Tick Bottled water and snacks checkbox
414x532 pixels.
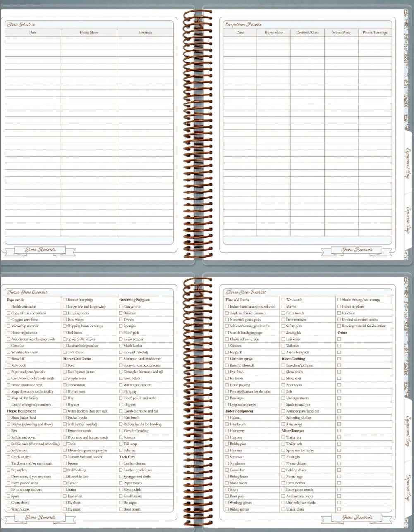339,320
